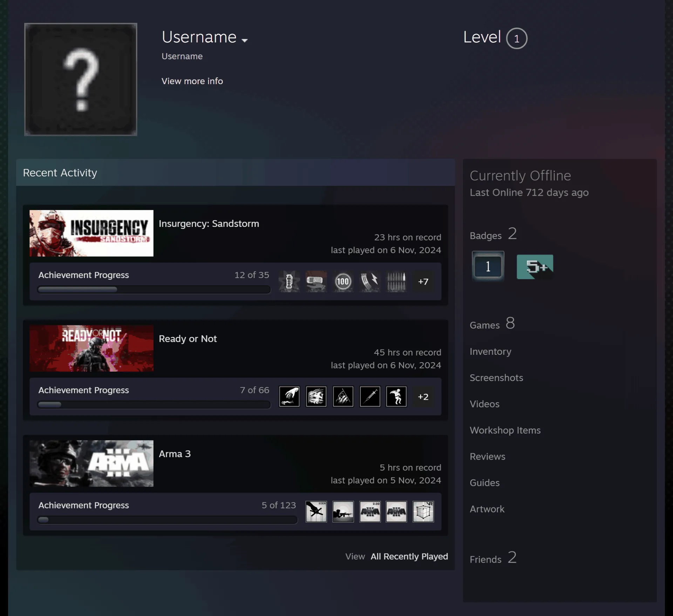Click the level 1 badge icon
This screenshot has width=673, height=616.
488,266
